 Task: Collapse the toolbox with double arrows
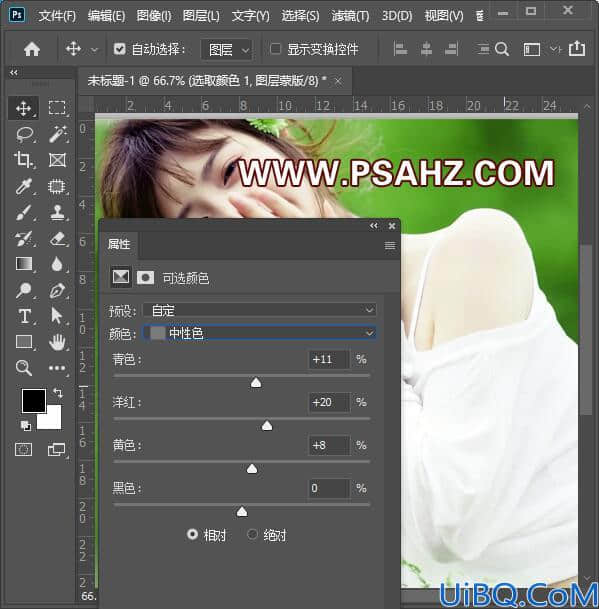coord(14,72)
